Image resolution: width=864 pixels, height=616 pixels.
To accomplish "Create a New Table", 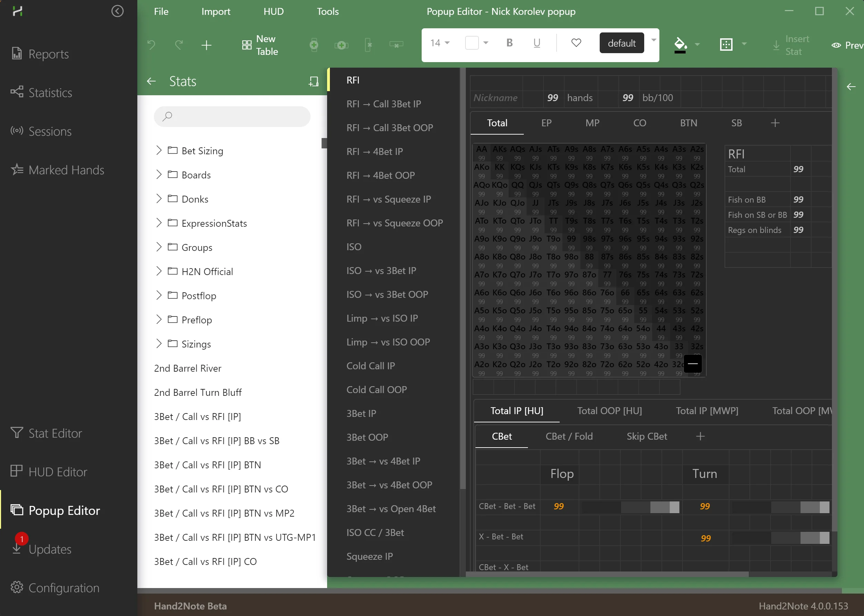I will point(261,45).
